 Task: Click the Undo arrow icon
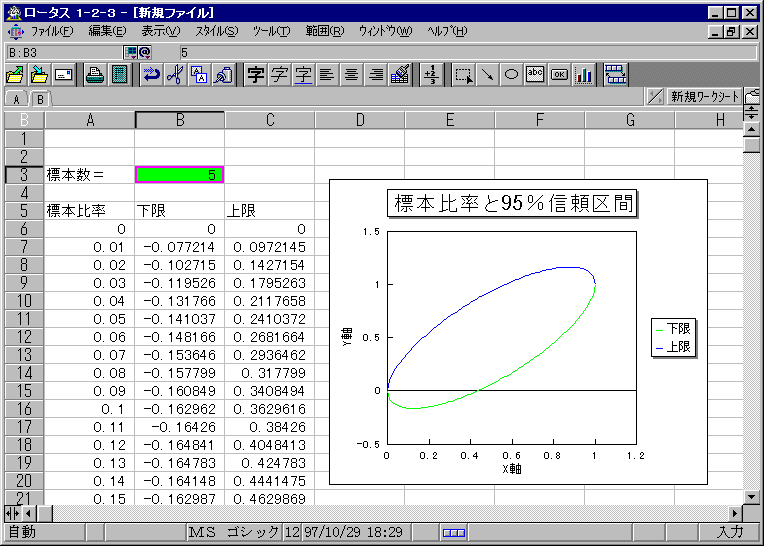tap(152, 75)
